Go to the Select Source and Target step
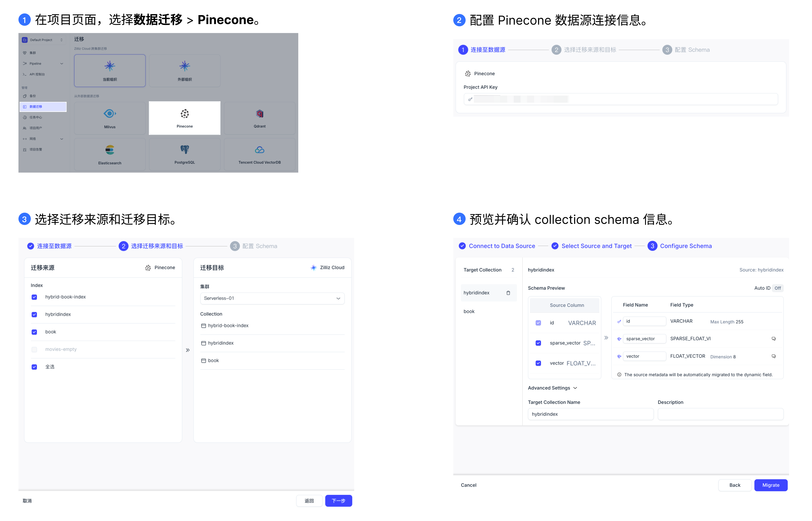Screen dimensions: 812x521 [592, 246]
